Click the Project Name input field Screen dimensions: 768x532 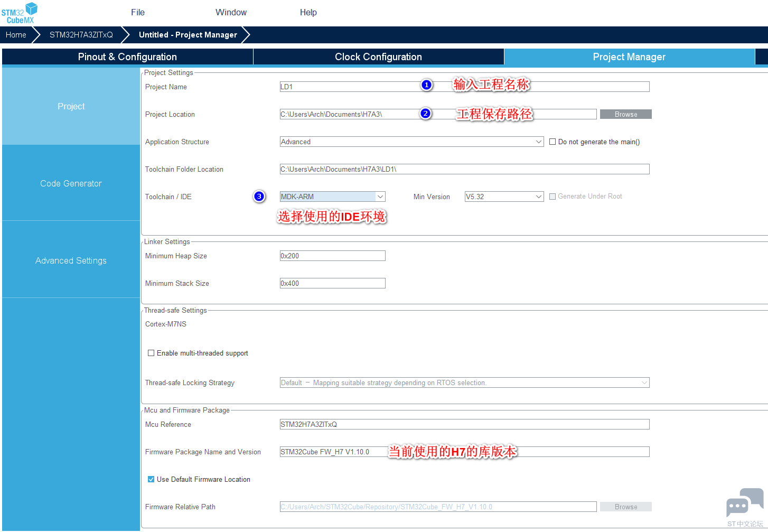tap(464, 87)
